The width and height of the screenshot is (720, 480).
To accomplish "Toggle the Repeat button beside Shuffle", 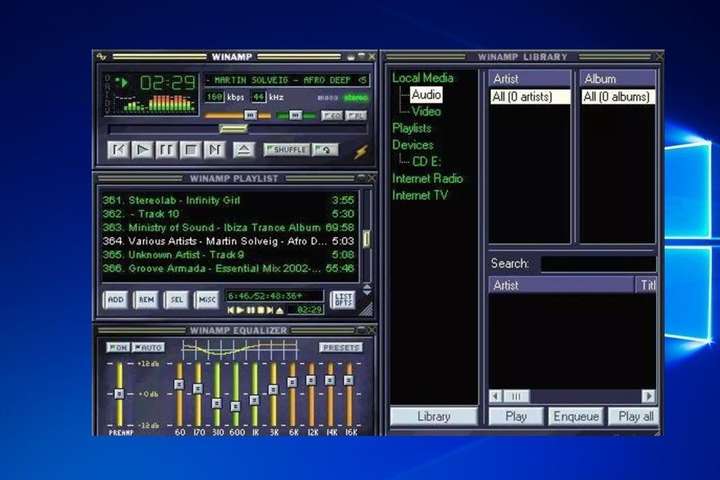I will click(325, 150).
